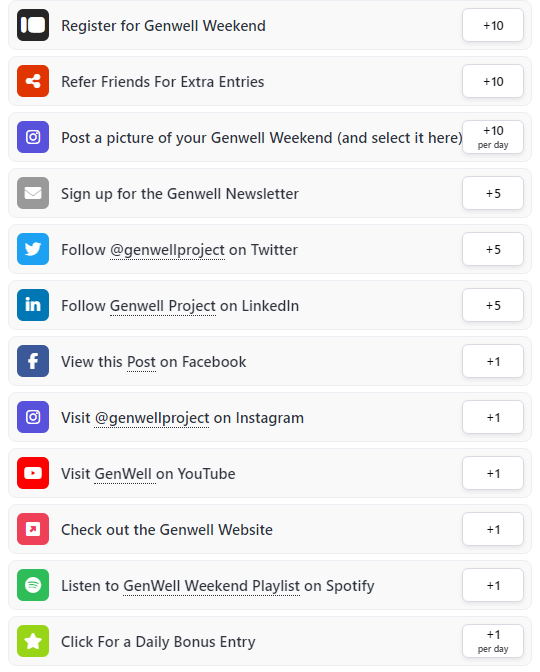Click the orange share icon for referrals

pos(33,81)
